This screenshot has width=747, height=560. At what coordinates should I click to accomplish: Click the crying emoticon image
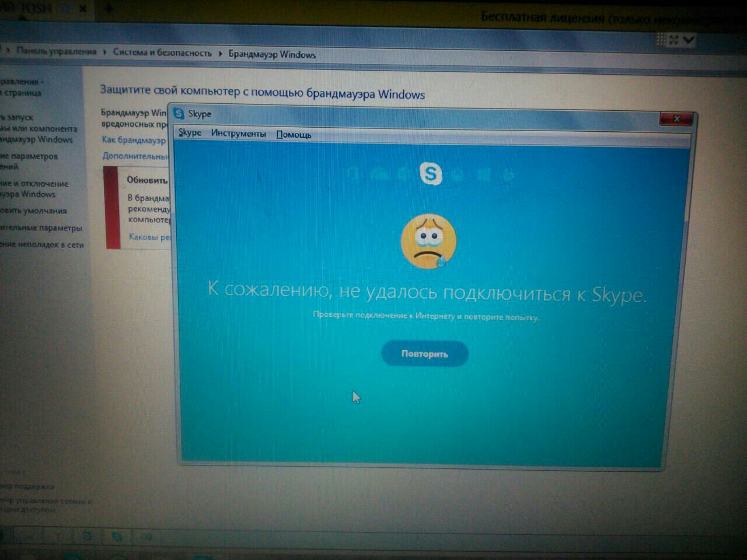428,242
